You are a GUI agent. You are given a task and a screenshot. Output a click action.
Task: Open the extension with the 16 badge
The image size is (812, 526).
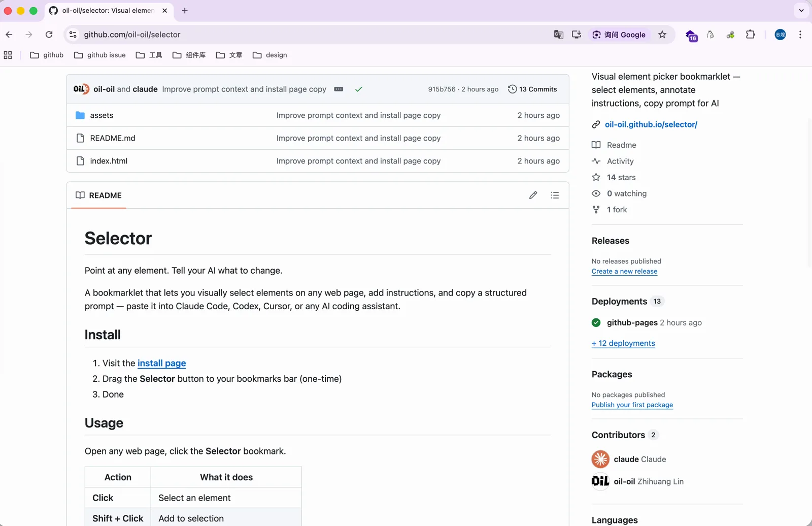(691, 35)
